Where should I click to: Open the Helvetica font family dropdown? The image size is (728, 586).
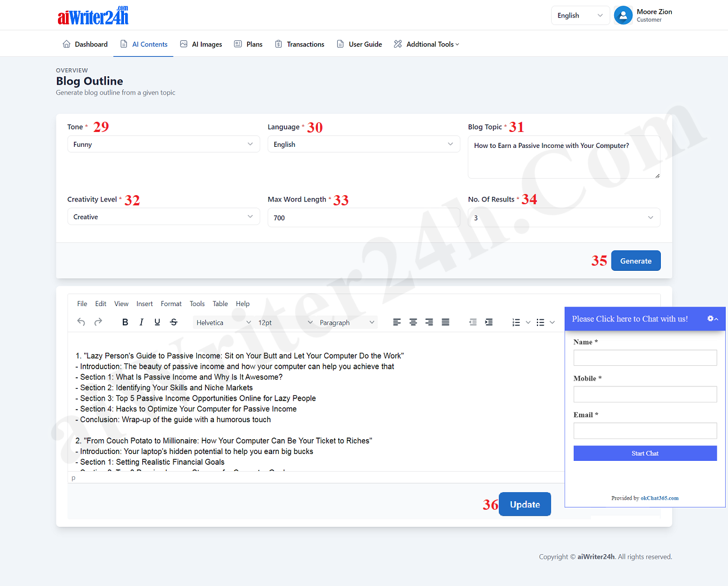click(x=223, y=323)
